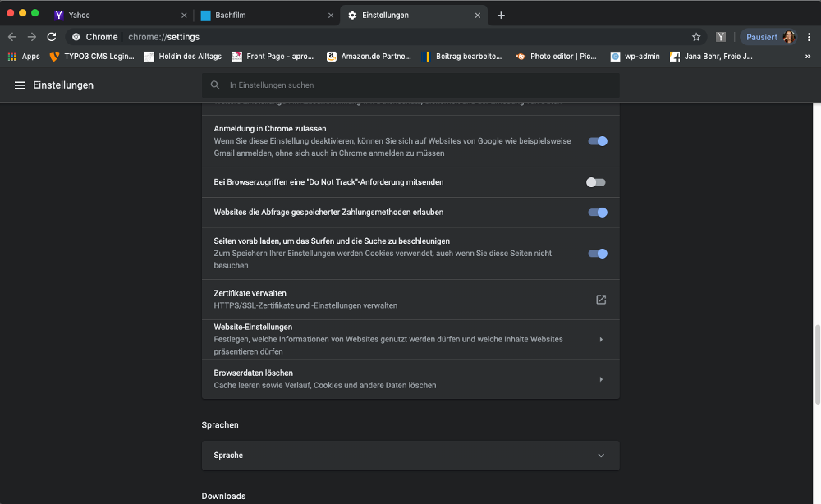Viewport: 821px width, 504px height.
Task: Open Beitrag bearbeiten bookmark
Action: 461,56
